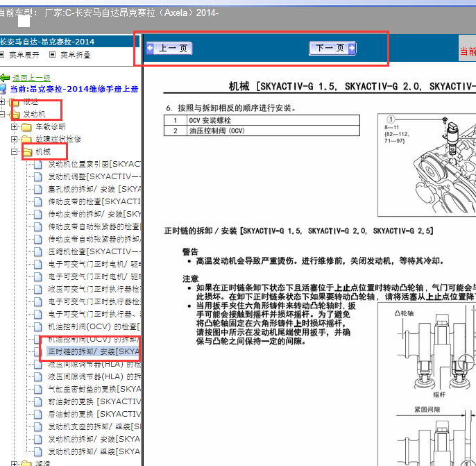Click the 凸轮轴 camshaft diagram image
The height and width of the screenshot is (466, 476).
[x=427, y=384]
